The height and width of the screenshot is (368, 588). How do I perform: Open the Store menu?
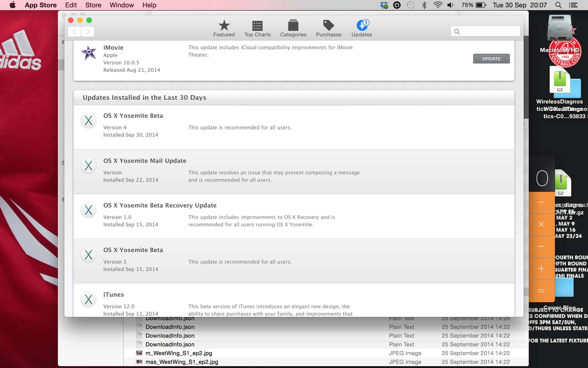[93, 5]
